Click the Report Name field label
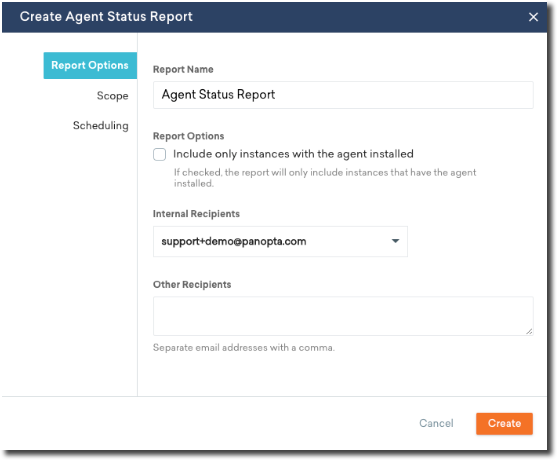The width and height of the screenshot is (557, 460). 183,69
